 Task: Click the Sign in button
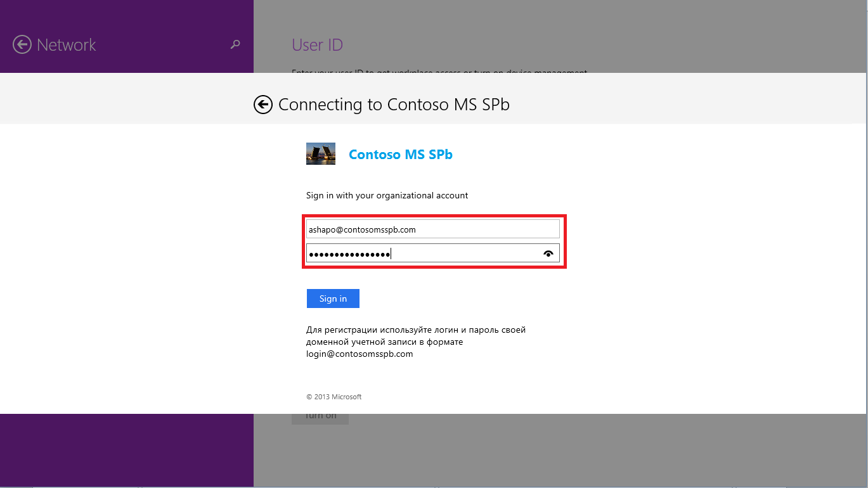point(333,299)
